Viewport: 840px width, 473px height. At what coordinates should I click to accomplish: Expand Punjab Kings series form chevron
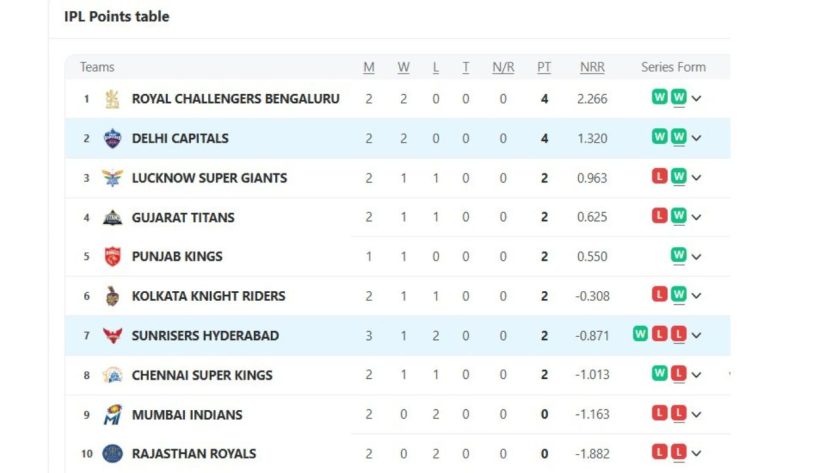[697, 257]
